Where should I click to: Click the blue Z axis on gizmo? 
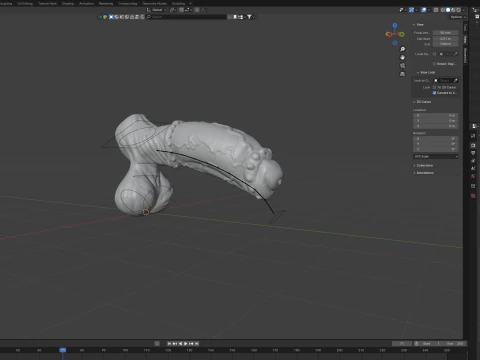[x=395, y=25]
